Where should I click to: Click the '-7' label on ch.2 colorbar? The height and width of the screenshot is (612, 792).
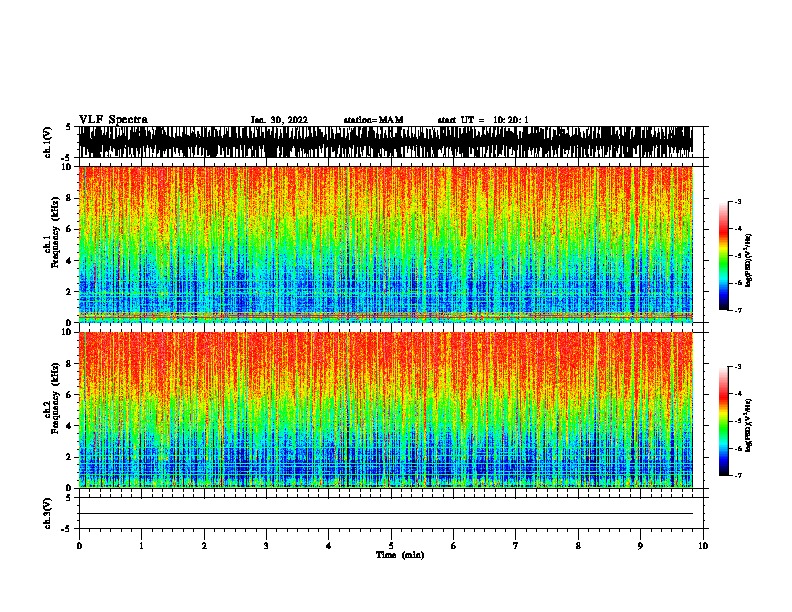[737, 475]
